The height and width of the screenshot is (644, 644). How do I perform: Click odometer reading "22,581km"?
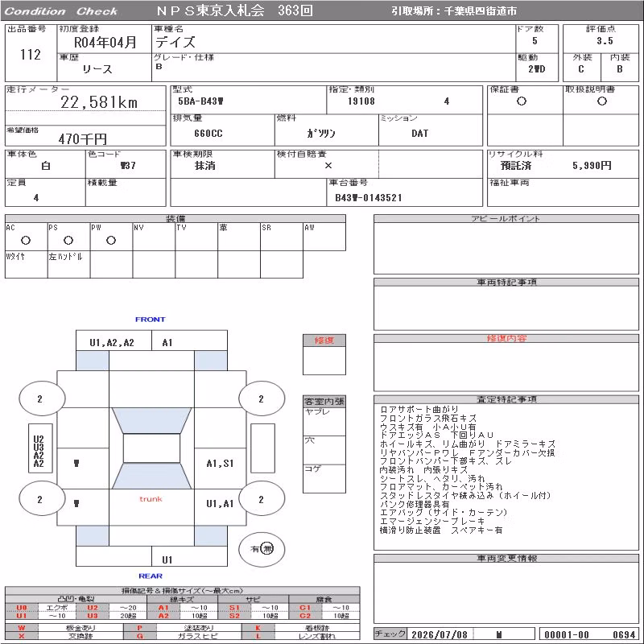(x=99, y=102)
